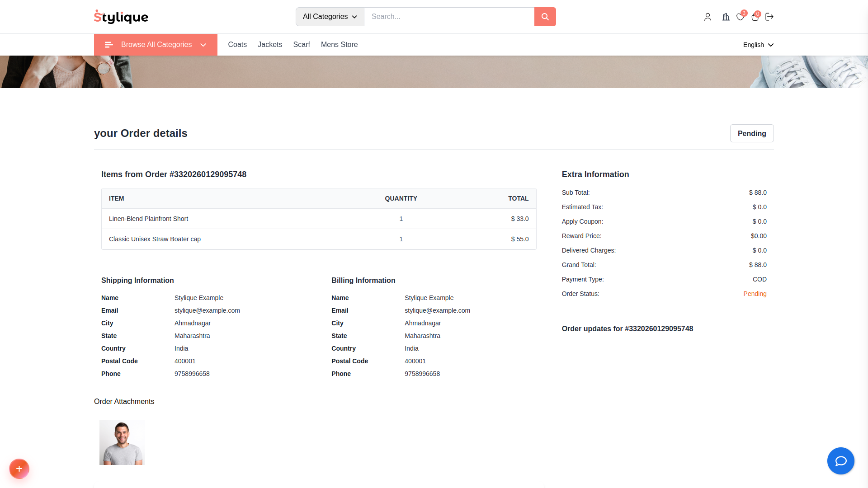Open Linen-Blend Plainfront Short item link
The image size is (868, 488).
pos(148,219)
